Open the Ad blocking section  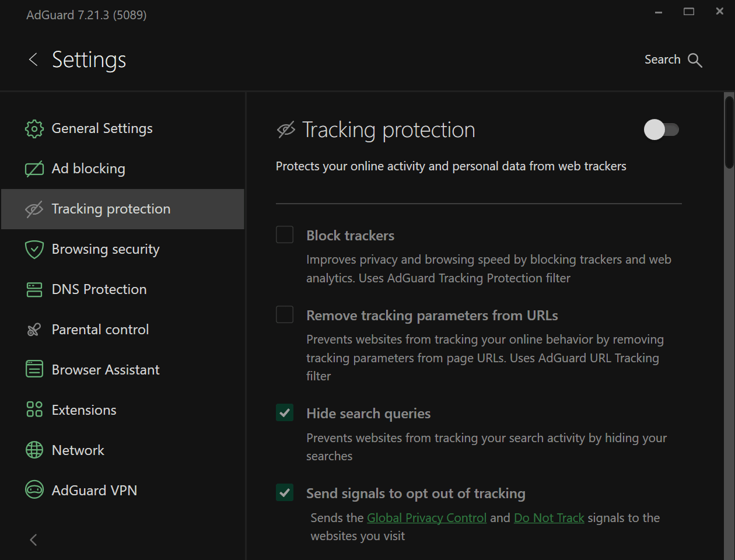pyautogui.click(x=123, y=169)
